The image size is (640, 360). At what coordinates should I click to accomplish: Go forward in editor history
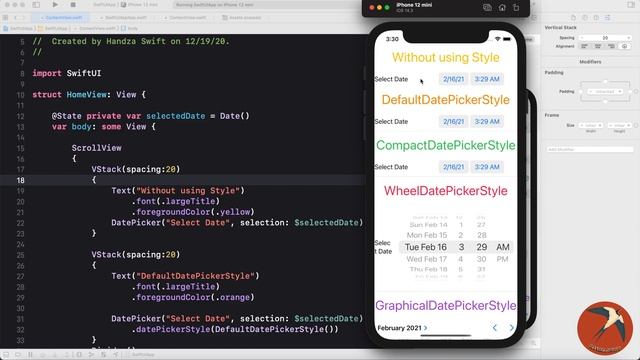(23, 18)
